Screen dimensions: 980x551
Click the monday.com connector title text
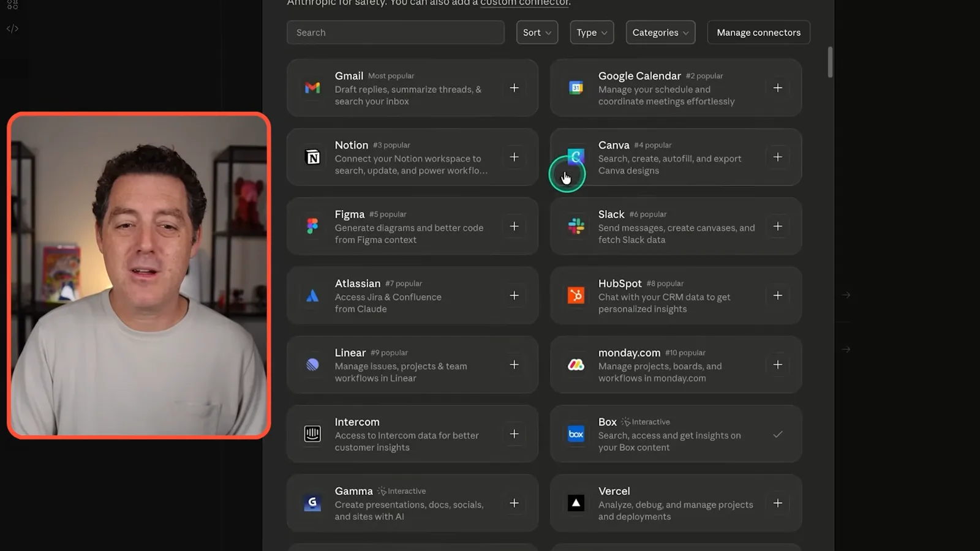(629, 353)
